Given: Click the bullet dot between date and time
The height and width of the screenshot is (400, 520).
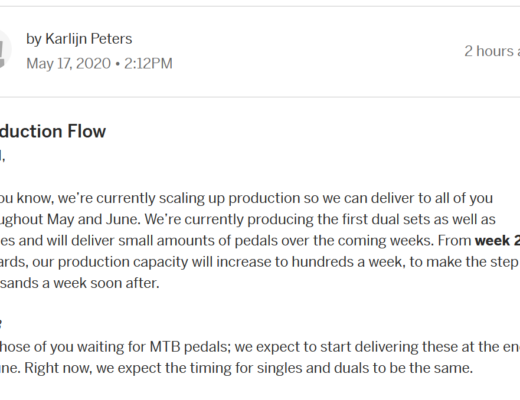Looking at the screenshot, I should click(117, 64).
